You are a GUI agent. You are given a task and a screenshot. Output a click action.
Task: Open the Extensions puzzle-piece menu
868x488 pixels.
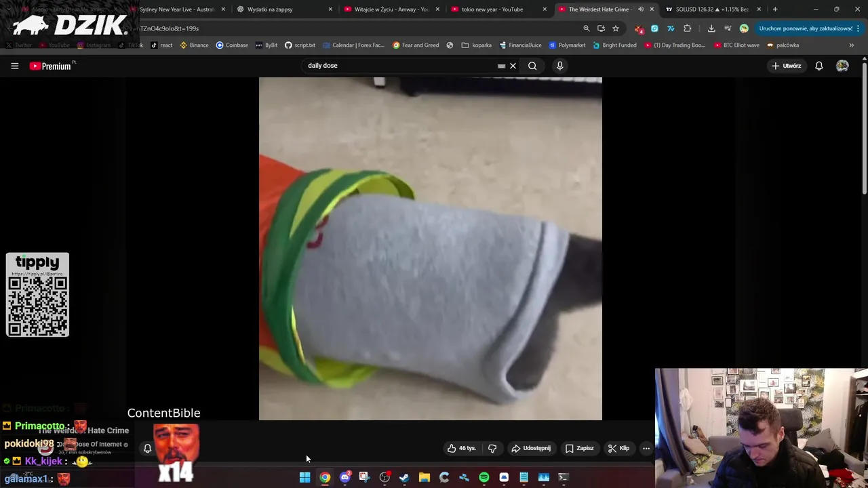pos(687,28)
